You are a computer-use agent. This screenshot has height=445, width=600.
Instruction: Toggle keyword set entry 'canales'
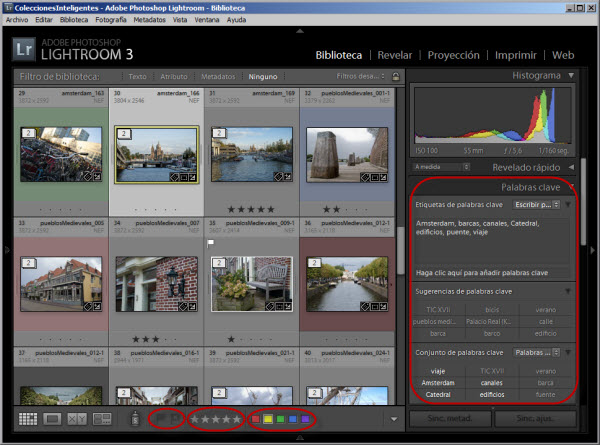click(x=492, y=383)
